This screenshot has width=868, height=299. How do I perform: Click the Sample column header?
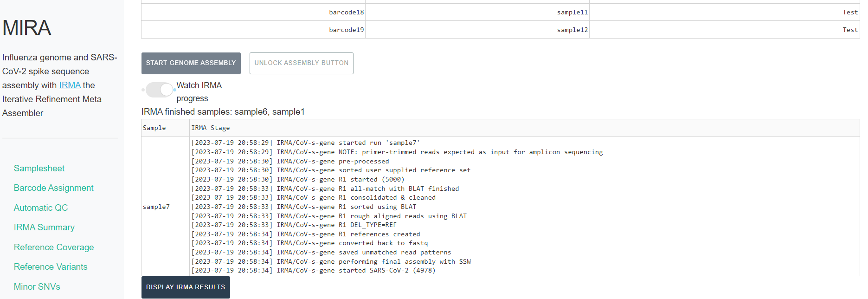154,128
